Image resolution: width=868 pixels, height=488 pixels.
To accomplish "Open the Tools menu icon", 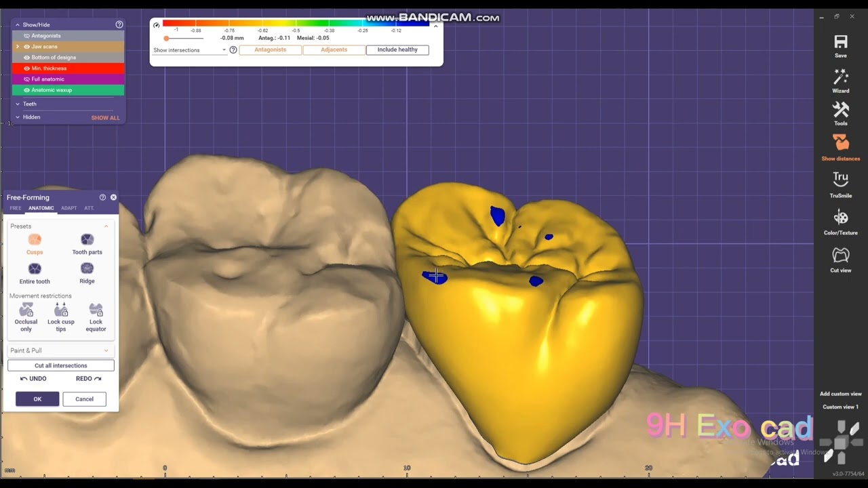I will tap(841, 110).
